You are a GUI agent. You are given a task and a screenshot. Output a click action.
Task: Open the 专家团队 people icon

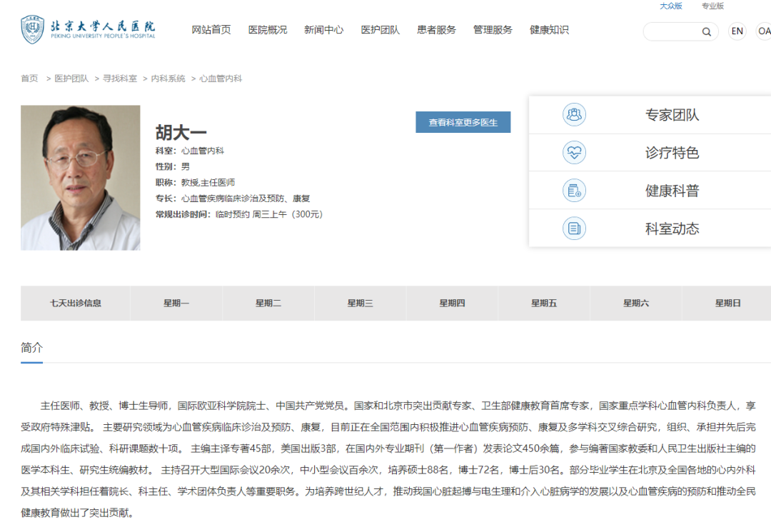(574, 114)
